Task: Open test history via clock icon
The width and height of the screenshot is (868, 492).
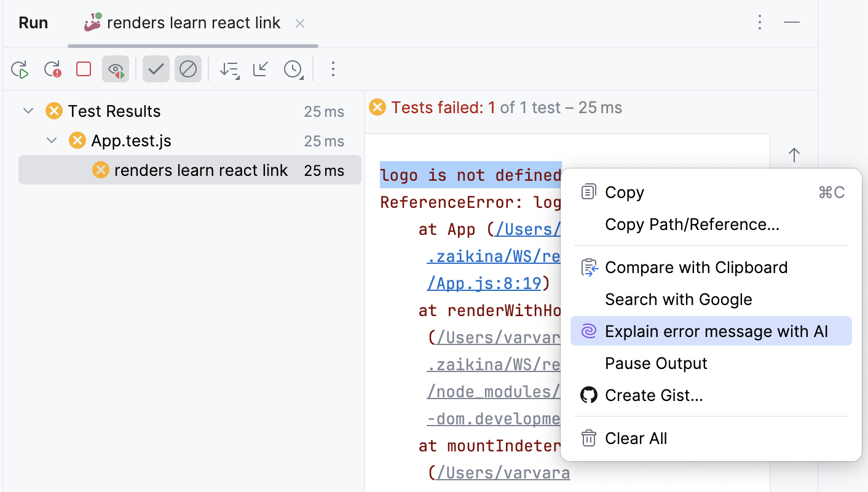Action: (293, 69)
